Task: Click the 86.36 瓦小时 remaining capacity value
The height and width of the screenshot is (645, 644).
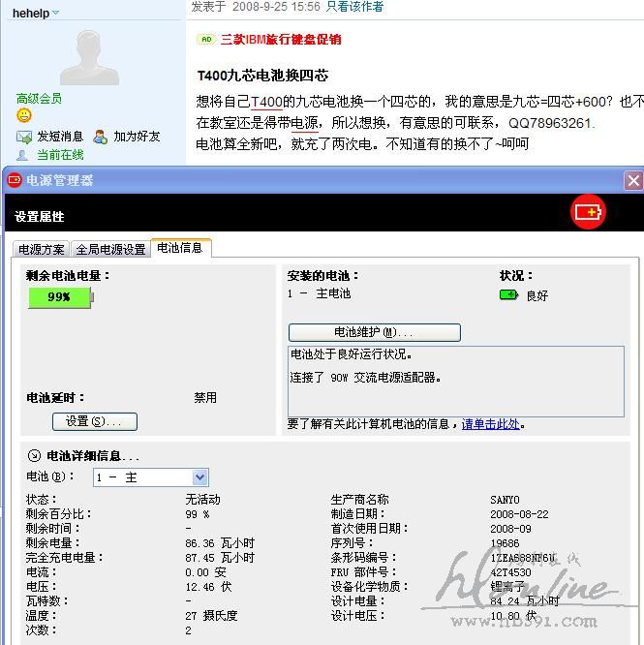Action: [220, 543]
